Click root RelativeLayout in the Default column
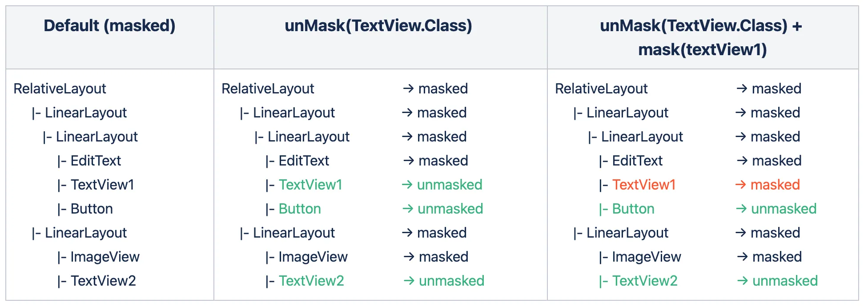Image resolution: width=868 pixels, height=307 pixels. point(60,89)
